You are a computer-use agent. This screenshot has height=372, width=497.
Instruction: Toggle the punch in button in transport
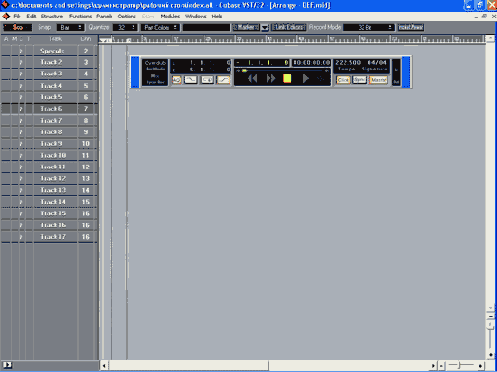pos(207,80)
